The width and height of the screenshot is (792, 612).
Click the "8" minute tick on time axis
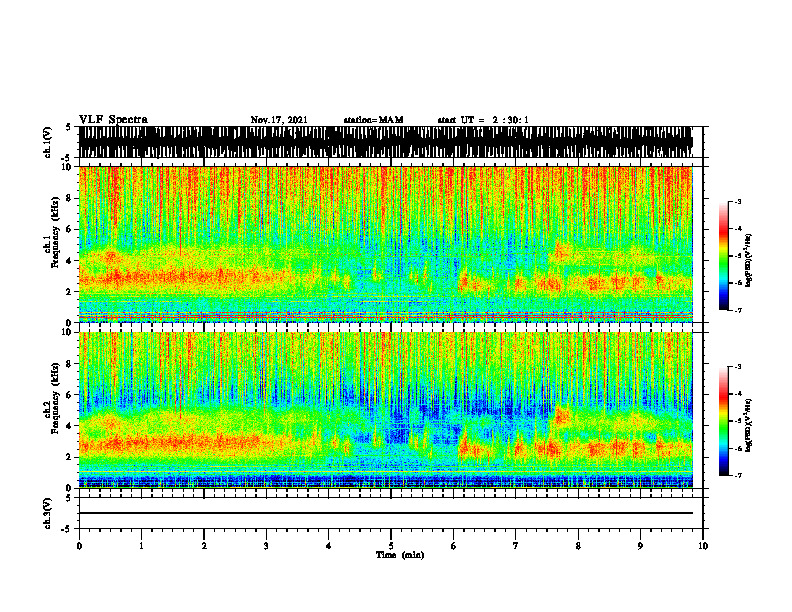[578, 546]
